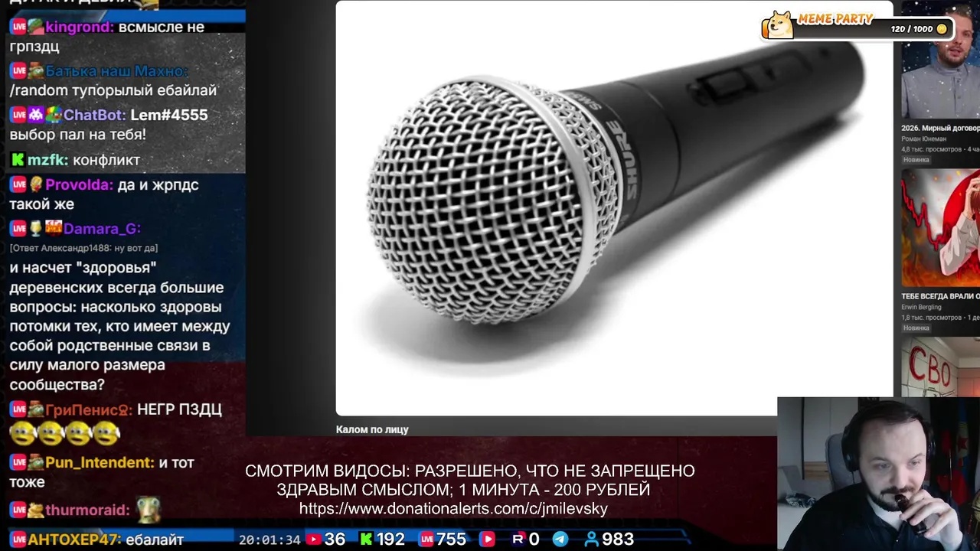Screen dimensions: 980x551
Task: Click the space invader badge beside ChatBot
Action: click(x=35, y=115)
